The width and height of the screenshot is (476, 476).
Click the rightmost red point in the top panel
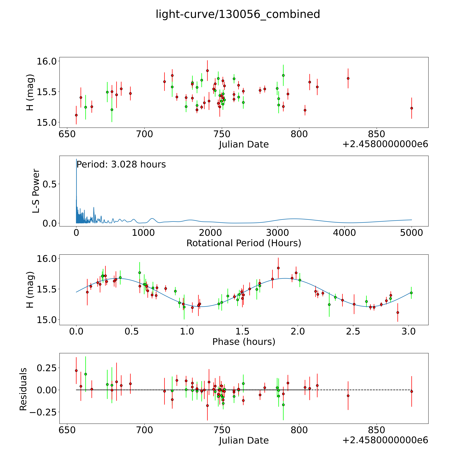411,108
